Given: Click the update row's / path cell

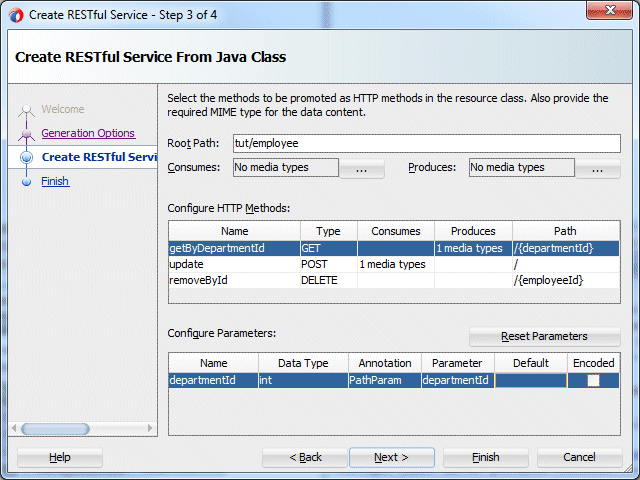Looking at the screenshot, I should [x=566, y=264].
